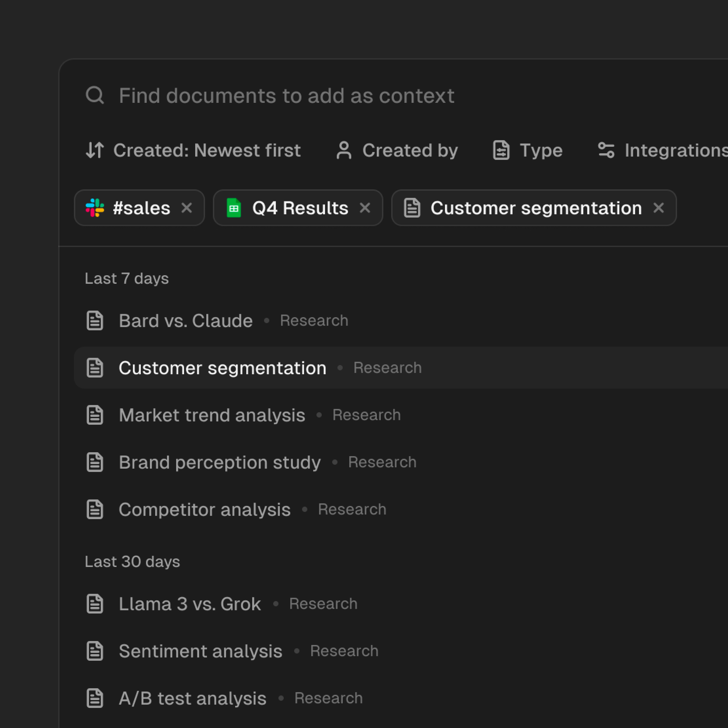Click the integrations sliders icon
The height and width of the screenshot is (728, 728).
point(606,150)
